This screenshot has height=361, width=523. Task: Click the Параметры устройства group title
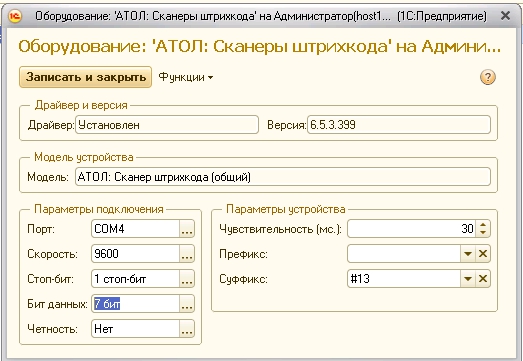point(286,209)
